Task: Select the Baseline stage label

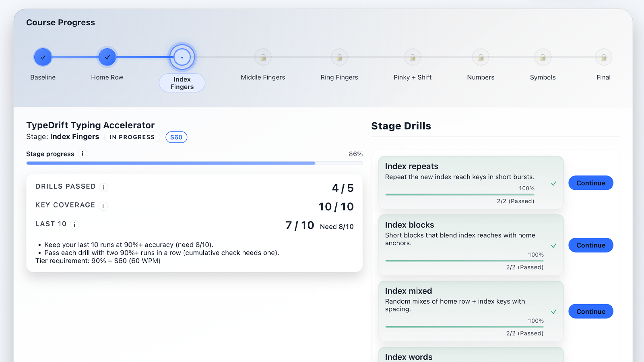Action: [x=43, y=77]
